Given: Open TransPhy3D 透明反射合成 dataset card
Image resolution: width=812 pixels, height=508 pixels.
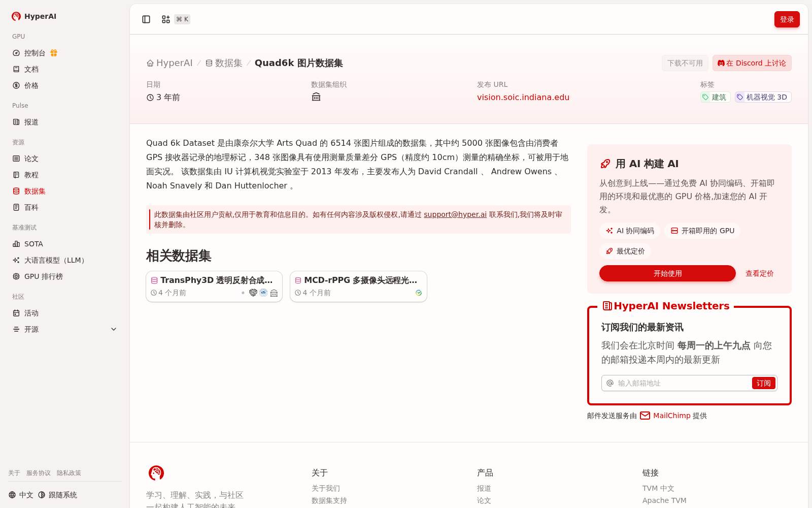Looking at the screenshot, I should click(214, 287).
